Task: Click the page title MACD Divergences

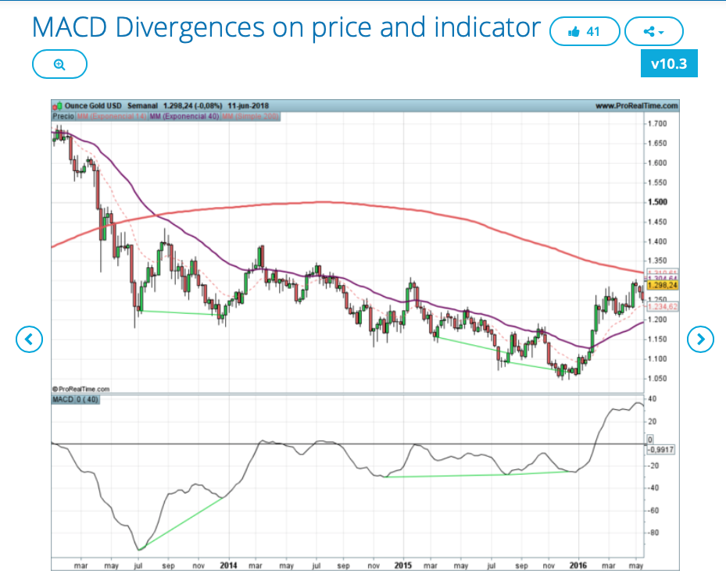Action: click(x=286, y=27)
